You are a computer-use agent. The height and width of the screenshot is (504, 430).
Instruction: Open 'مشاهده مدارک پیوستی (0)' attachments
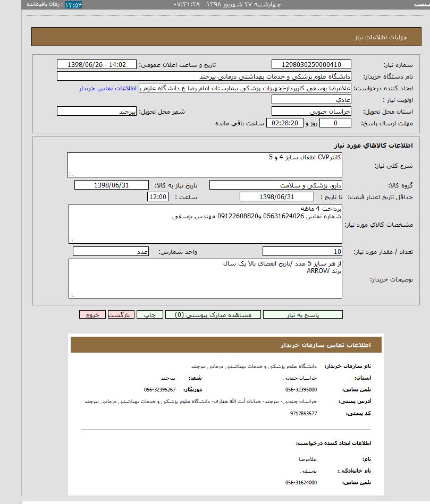(213, 314)
